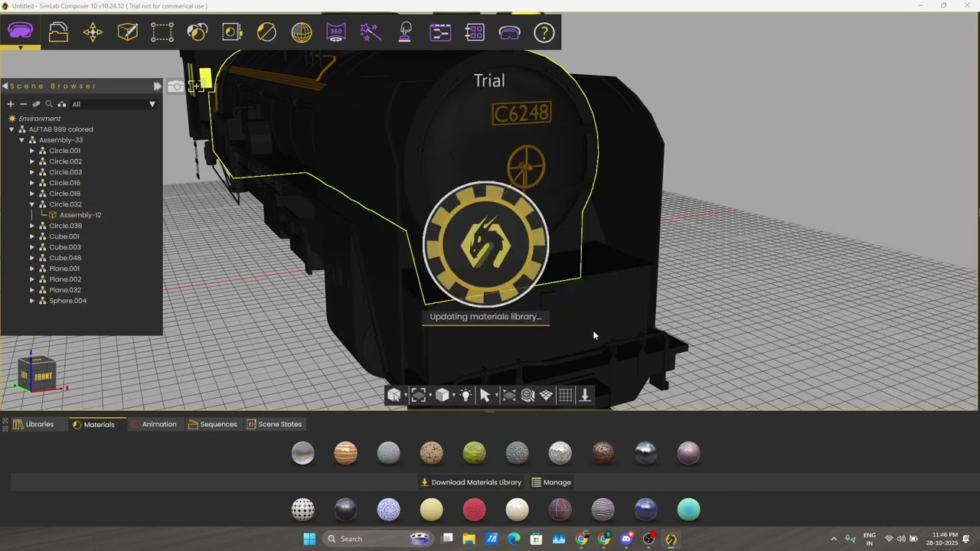Open the dropdown arrow beside the shaded cube icon
Screen dimensions: 980x551
[453, 396]
